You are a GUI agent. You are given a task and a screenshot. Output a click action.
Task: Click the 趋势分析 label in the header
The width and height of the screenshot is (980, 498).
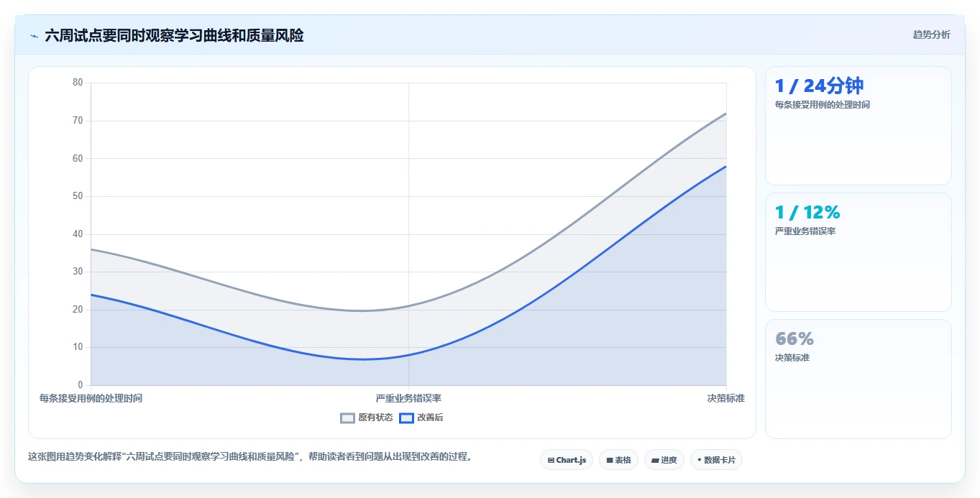(931, 34)
